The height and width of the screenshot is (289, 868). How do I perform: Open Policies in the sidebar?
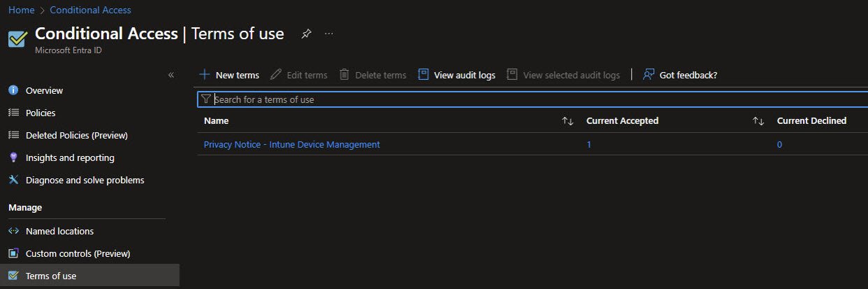pyautogui.click(x=40, y=113)
